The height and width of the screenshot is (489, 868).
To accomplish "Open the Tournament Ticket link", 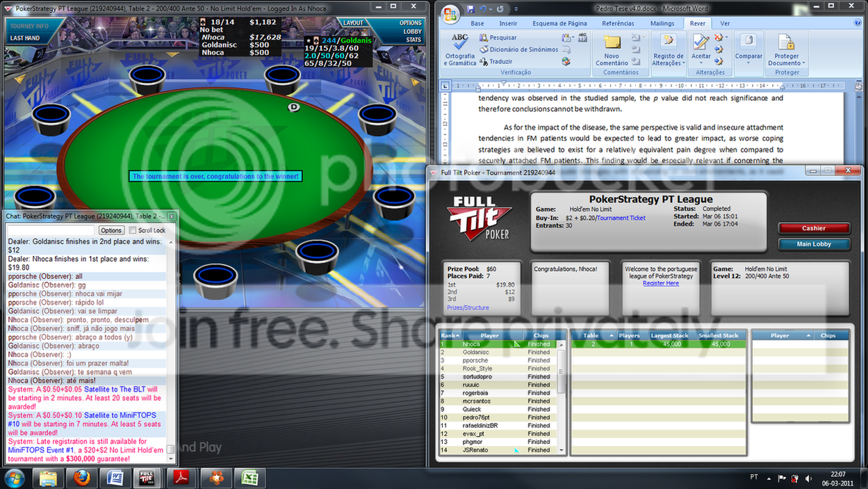I will [621, 218].
